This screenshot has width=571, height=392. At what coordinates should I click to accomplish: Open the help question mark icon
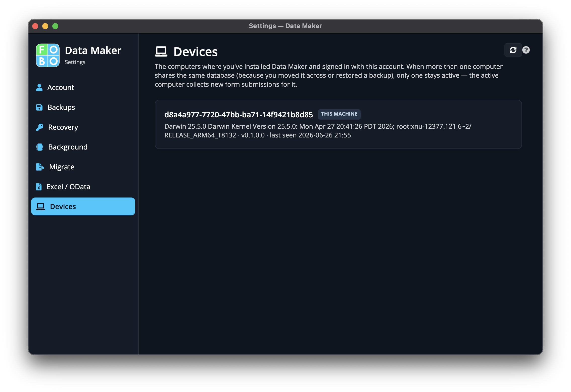point(526,50)
